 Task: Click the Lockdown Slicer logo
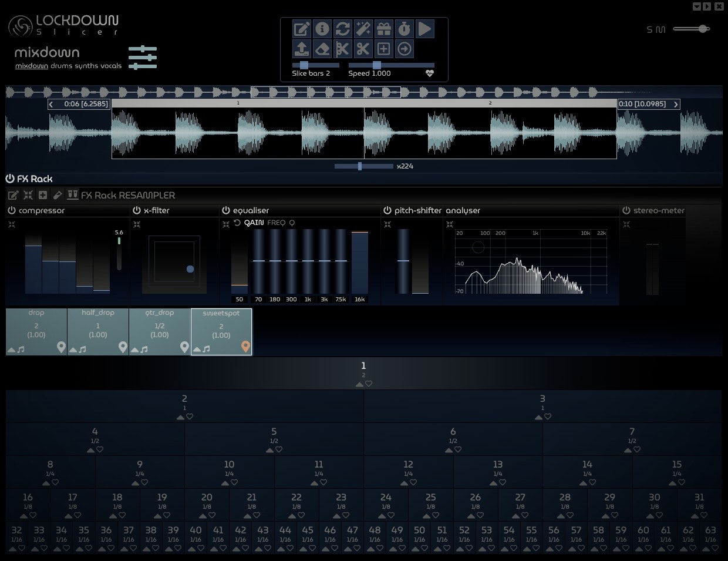point(63,25)
